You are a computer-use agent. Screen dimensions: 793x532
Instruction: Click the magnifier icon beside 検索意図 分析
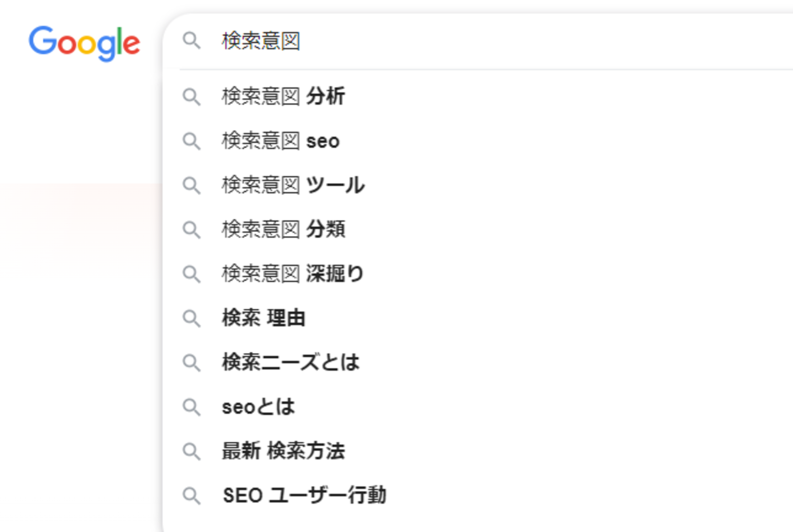pyautogui.click(x=192, y=97)
